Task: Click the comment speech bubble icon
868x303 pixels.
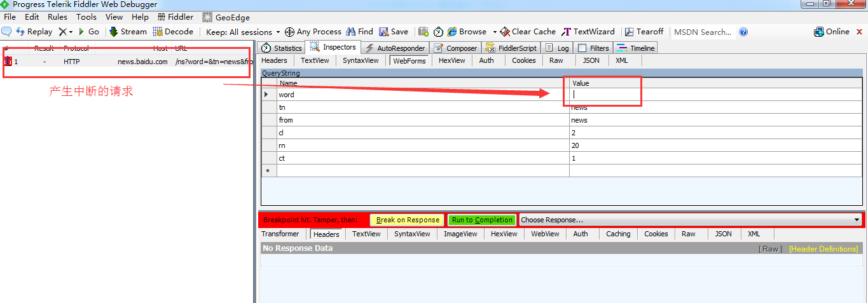Action: (x=6, y=32)
